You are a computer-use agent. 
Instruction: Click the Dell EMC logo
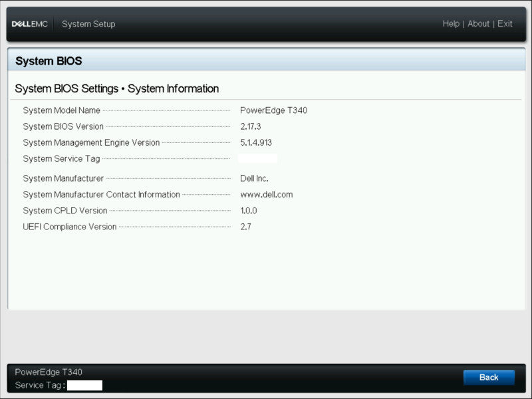(x=30, y=24)
